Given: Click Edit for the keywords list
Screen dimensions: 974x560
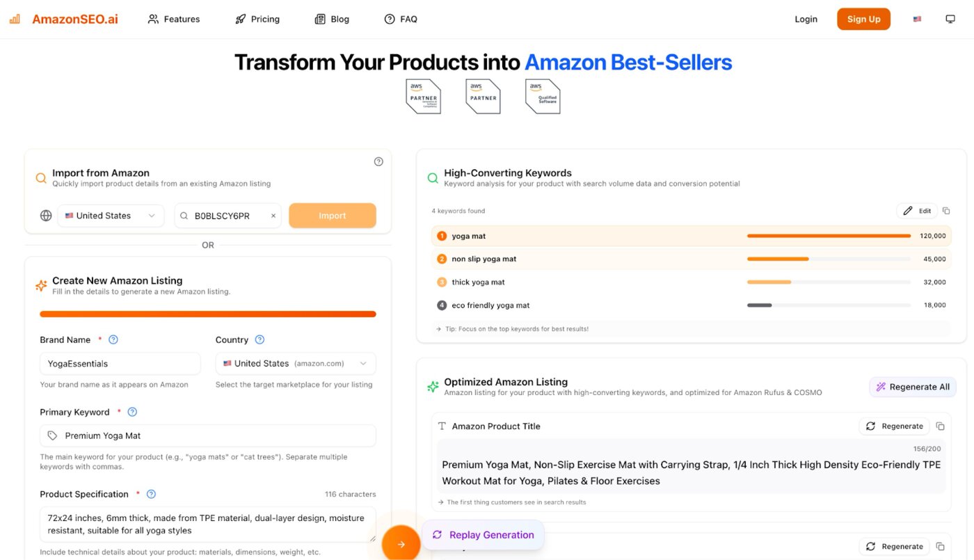Looking at the screenshot, I should [x=917, y=211].
